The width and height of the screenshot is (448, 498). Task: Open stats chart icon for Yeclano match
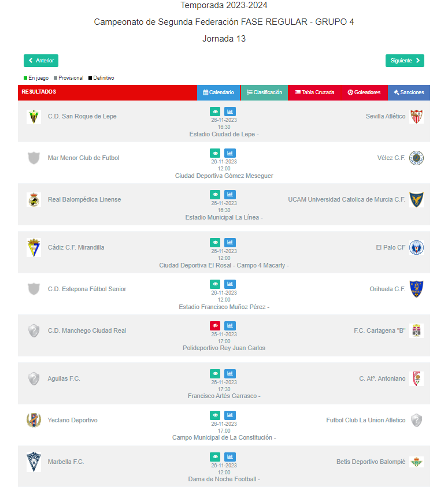coord(230,415)
